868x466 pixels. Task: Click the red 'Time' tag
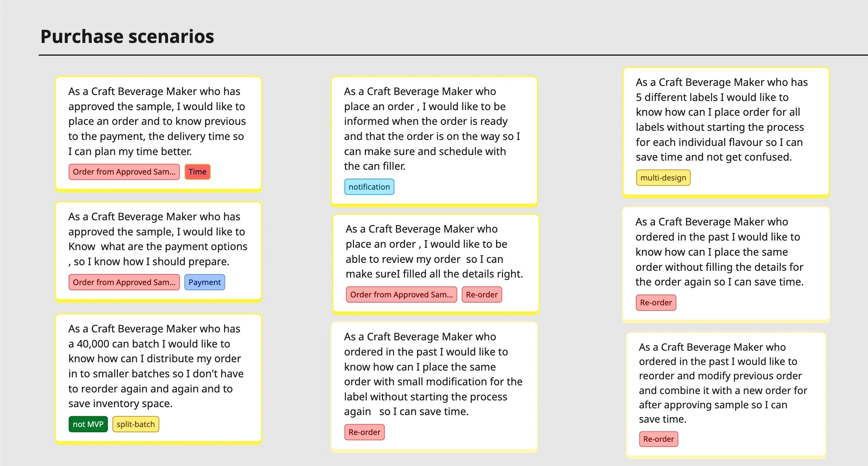click(198, 172)
